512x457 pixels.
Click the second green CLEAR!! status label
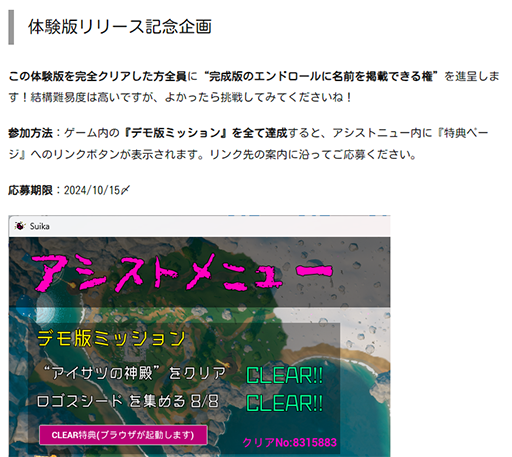(284, 403)
